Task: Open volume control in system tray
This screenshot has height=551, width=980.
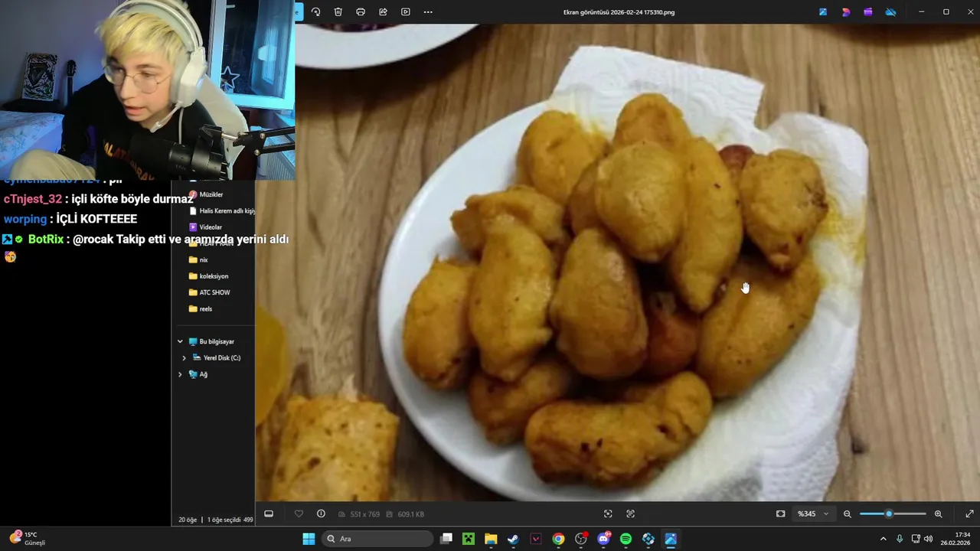Action: tap(929, 539)
